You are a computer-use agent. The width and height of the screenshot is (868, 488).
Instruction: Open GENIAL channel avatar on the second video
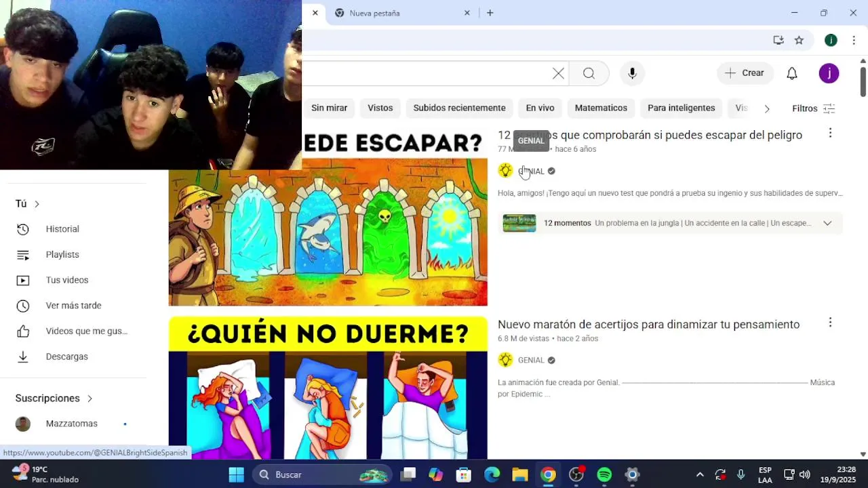coord(505,360)
